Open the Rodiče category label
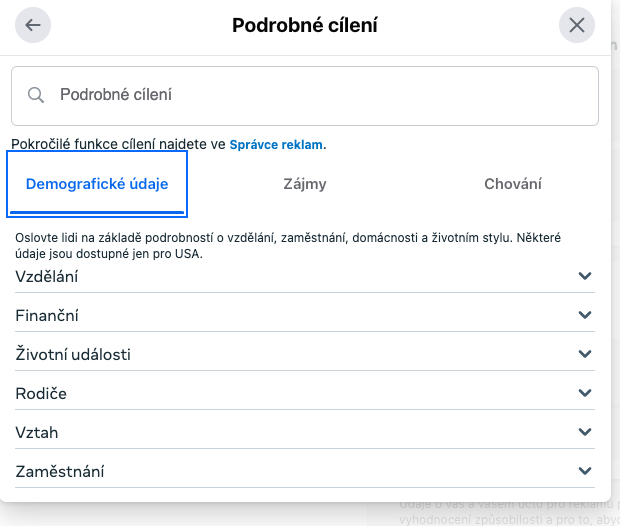Image resolution: width=620 pixels, height=526 pixels. coord(41,394)
